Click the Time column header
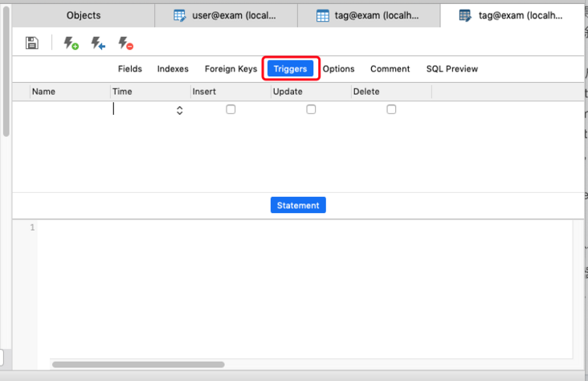 [150, 92]
